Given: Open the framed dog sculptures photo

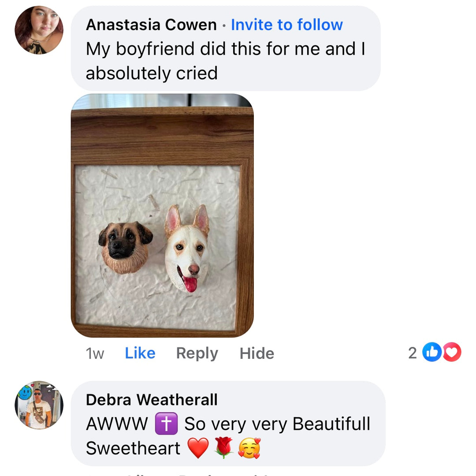Looking at the screenshot, I should [x=162, y=215].
